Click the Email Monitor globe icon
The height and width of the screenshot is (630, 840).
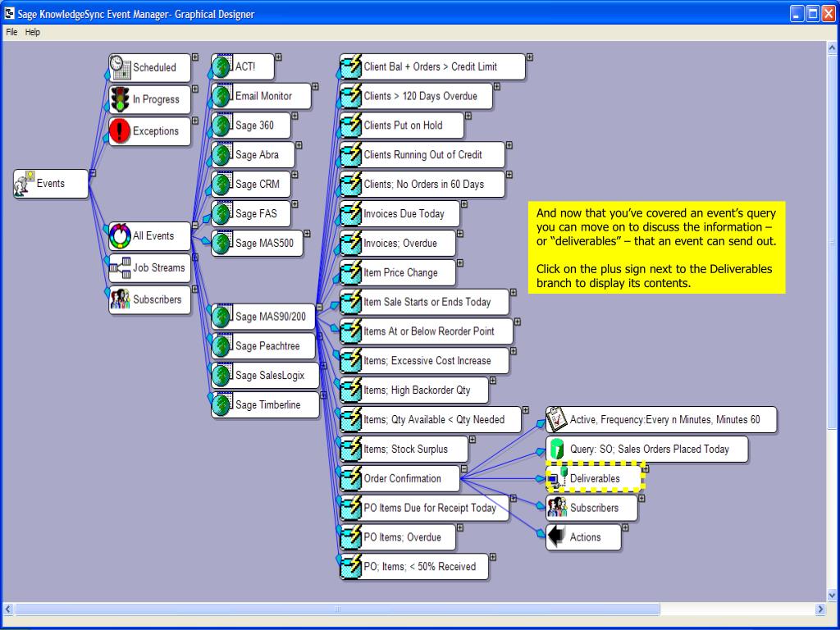[221, 97]
